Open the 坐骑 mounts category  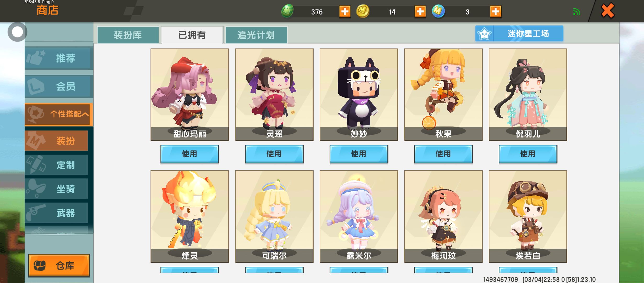(x=56, y=189)
